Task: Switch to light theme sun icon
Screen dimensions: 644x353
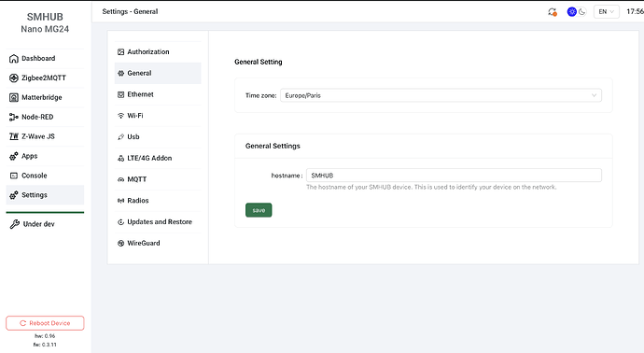Action: click(x=572, y=12)
